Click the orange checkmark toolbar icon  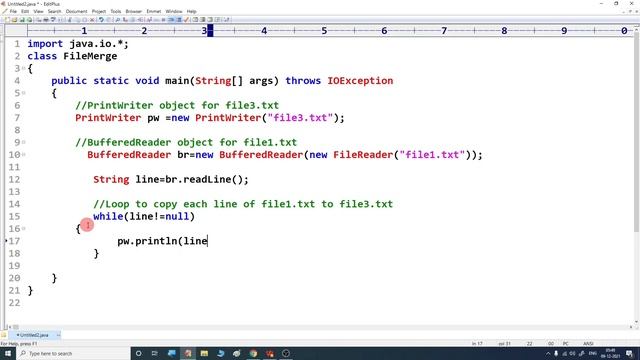click(x=187, y=20)
